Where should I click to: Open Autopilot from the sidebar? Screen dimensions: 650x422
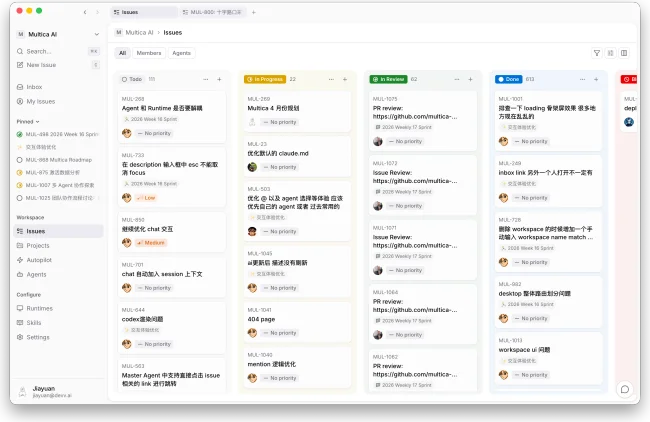39,259
